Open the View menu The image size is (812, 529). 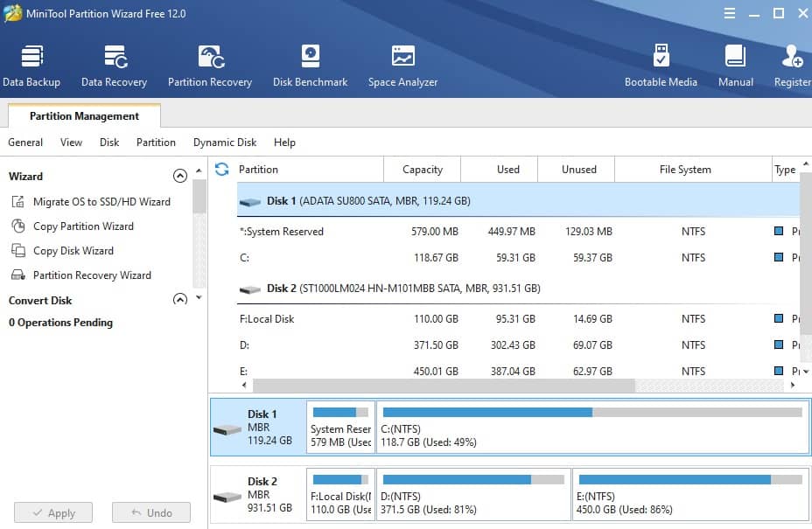pyautogui.click(x=71, y=143)
